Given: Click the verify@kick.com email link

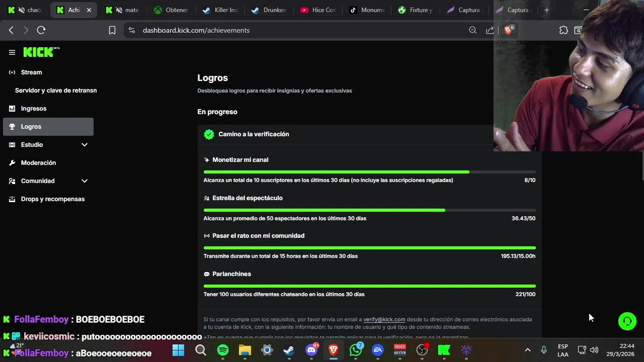Looking at the screenshot, I should click(384, 319).
